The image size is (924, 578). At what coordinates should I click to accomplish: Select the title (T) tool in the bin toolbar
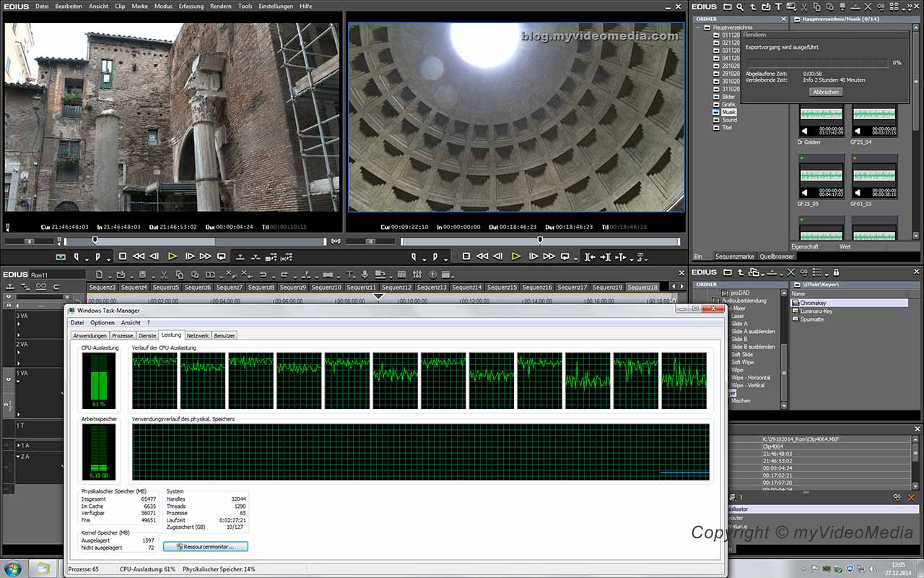point(779,7)
